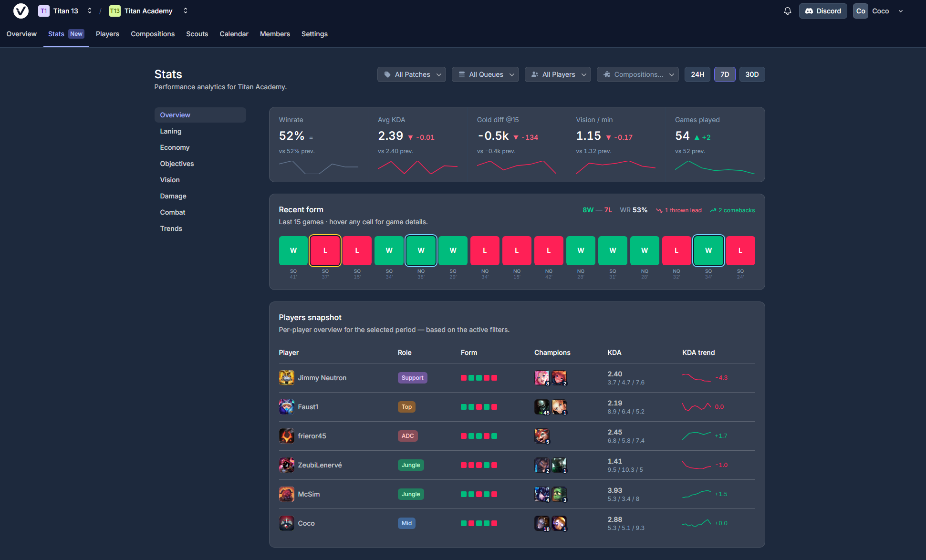Click the app logo icon

pos(21,10)
